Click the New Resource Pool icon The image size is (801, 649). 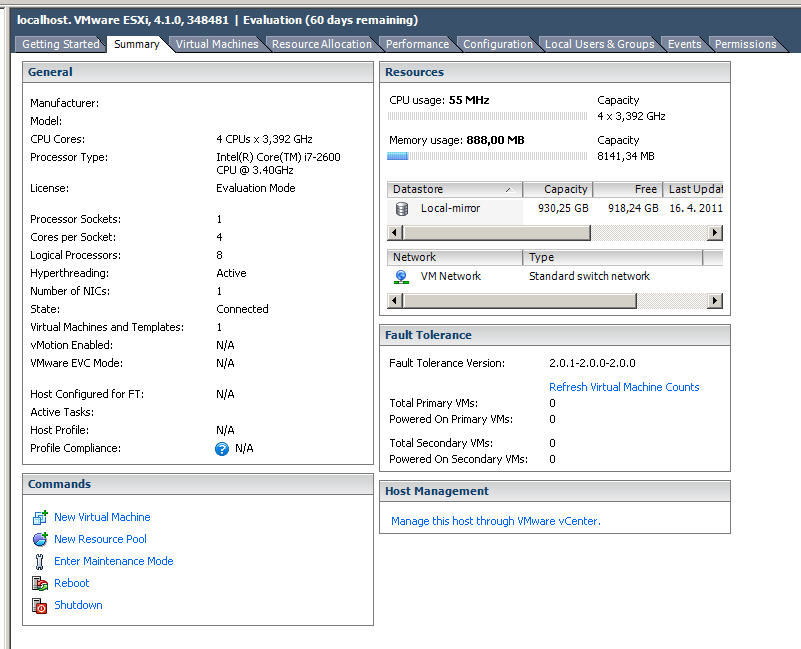tap(38, 539)
